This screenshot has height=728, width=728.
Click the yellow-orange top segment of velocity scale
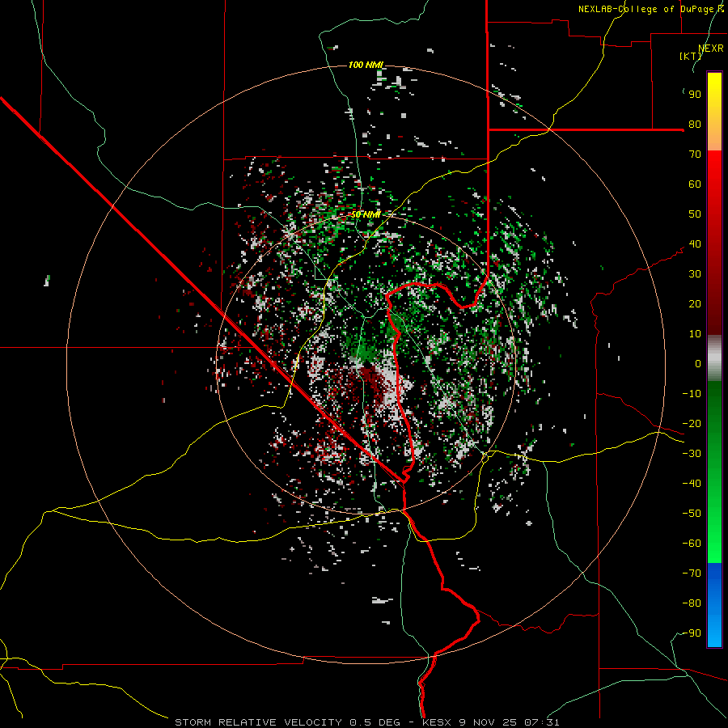point(714,112)
